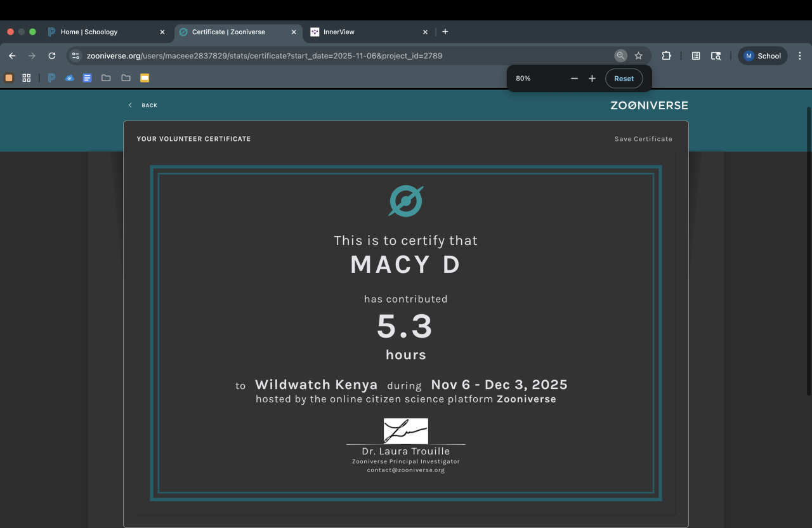Click the forward navigation arrow
This screenshot has width=812, height=528.
[32, 56]
